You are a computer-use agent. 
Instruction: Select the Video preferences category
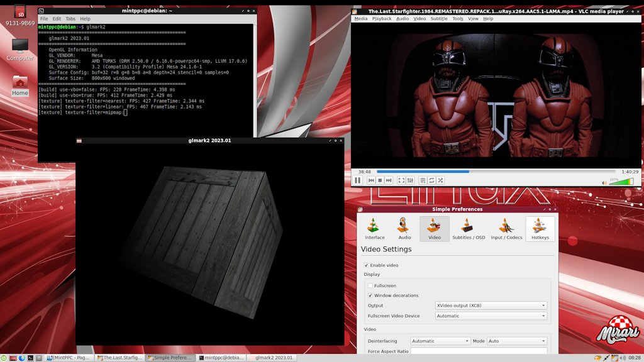tap(434, 229)
